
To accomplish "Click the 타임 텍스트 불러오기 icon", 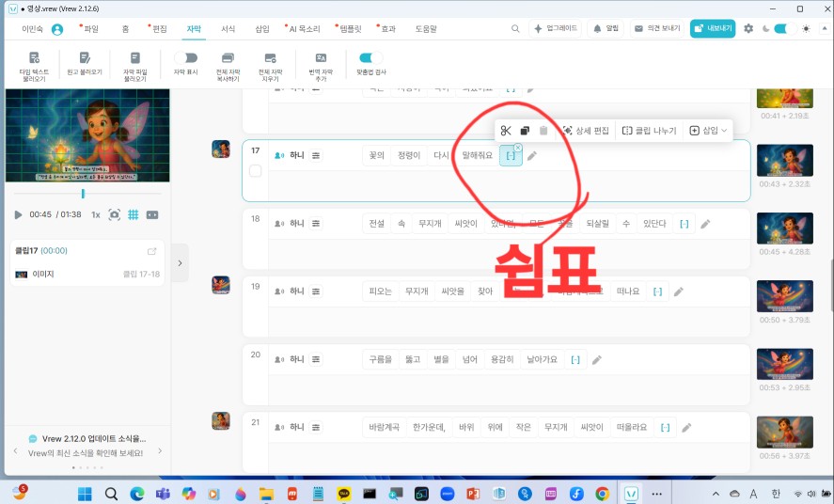I will click(34, 58).
